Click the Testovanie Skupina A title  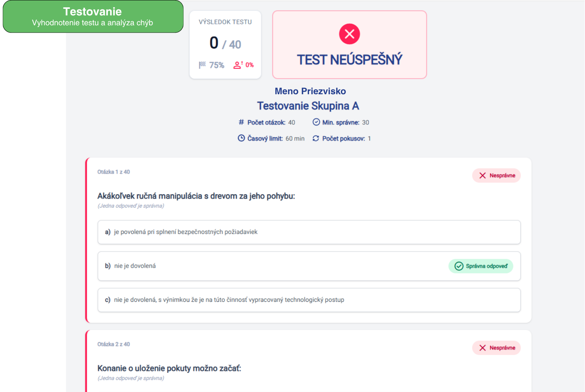point(308,106)
